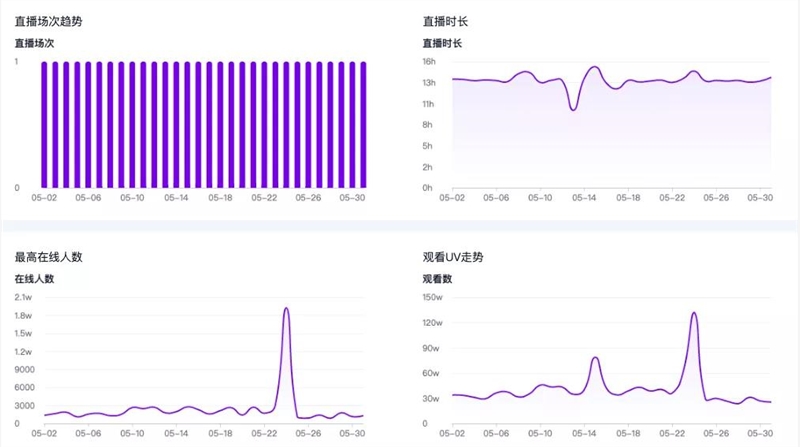Click the 120w y-axis label
This screenshot has width=800, height=447.
click(x=432, y=323)
